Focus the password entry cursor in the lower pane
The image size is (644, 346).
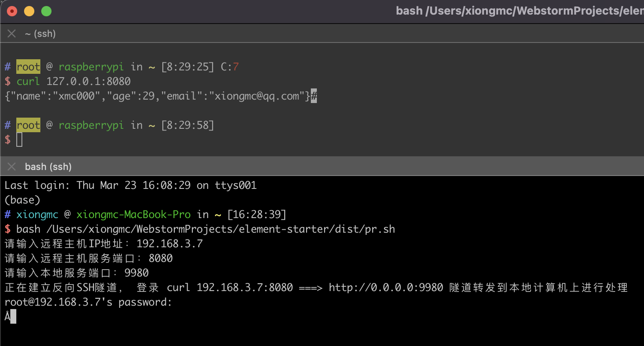13,317
